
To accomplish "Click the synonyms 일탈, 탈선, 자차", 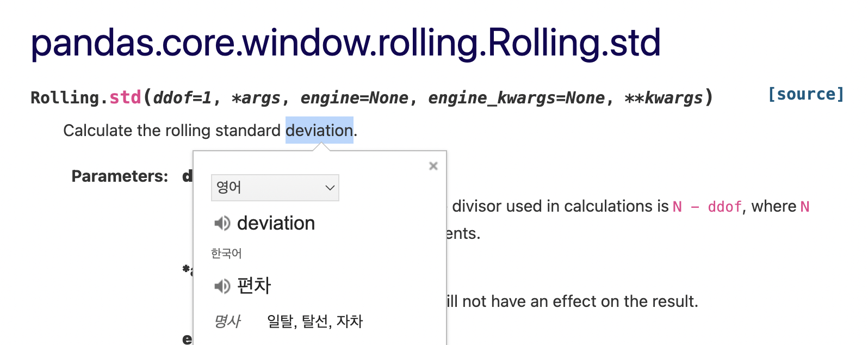I will (315, 322).
